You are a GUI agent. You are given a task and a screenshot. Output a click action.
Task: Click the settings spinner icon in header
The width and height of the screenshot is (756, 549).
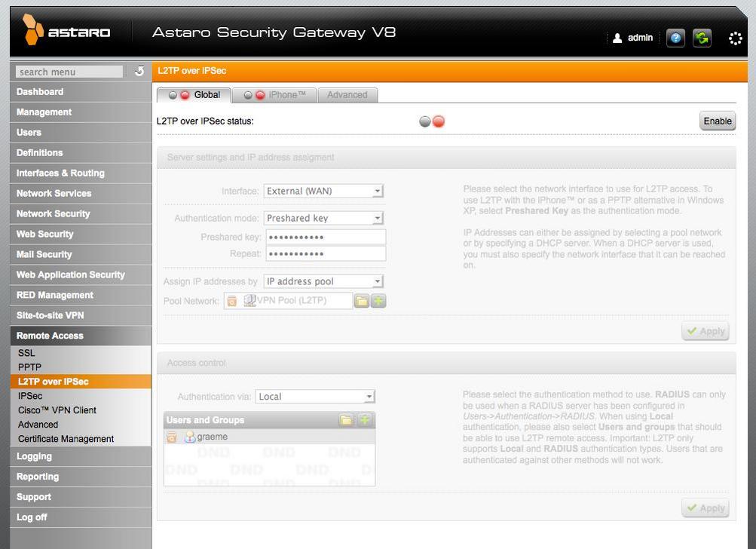click(735, 38)
